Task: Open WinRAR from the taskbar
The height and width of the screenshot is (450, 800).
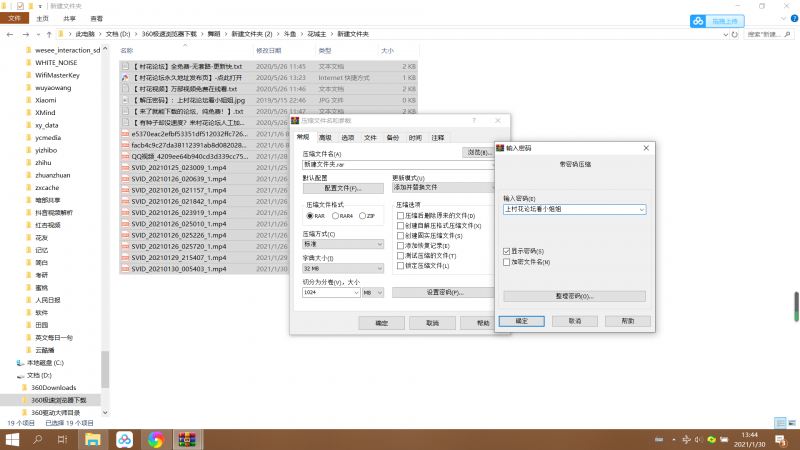Action: click(x=185, y=439)
